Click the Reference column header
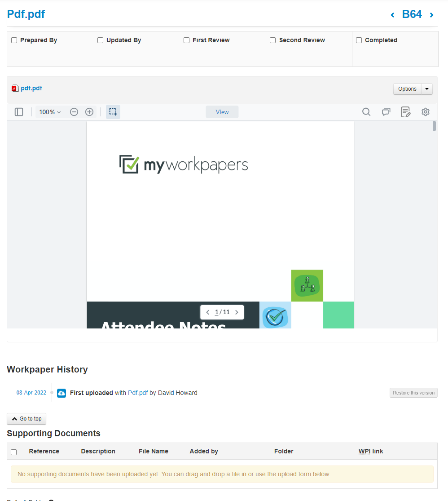 point(44,451)
